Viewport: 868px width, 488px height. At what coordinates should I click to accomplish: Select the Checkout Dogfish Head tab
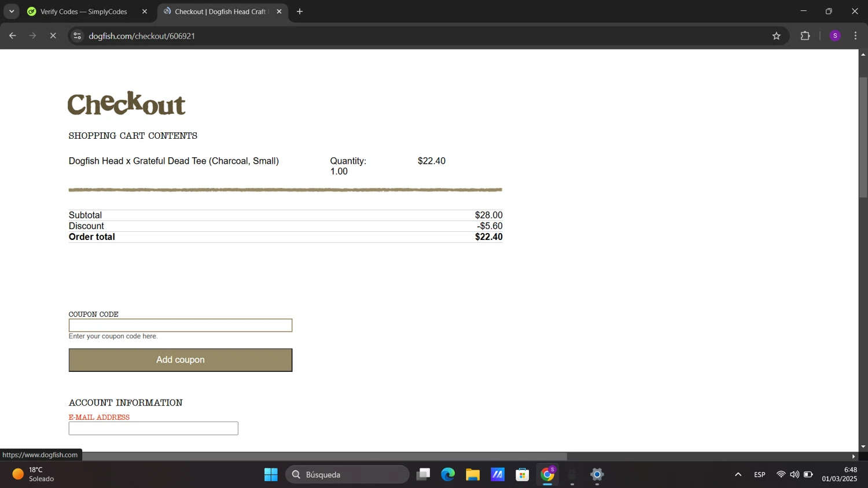(x=220, y=12)
